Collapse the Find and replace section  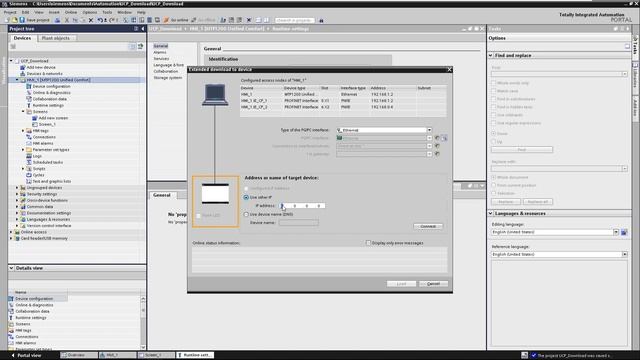click(x=491, y=55)
